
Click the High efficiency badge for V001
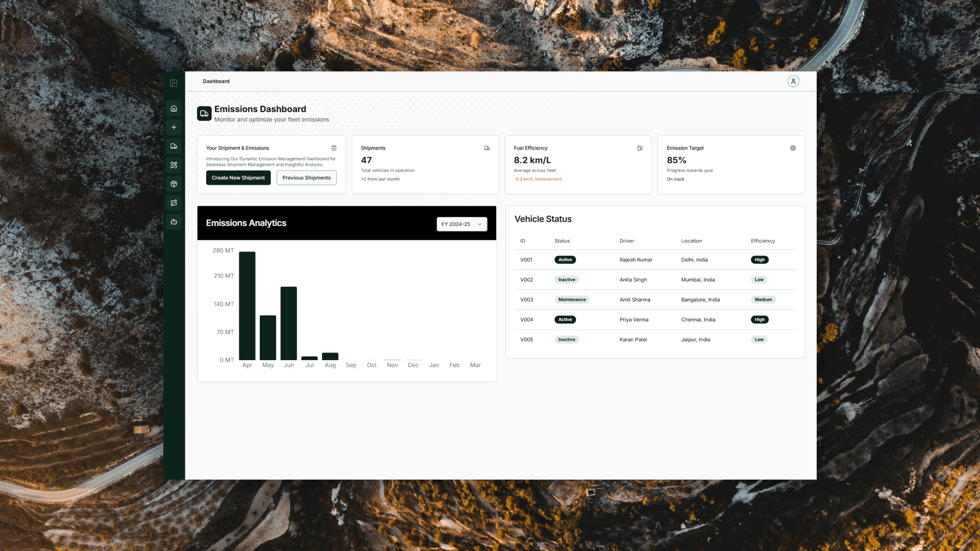(759, 260)
